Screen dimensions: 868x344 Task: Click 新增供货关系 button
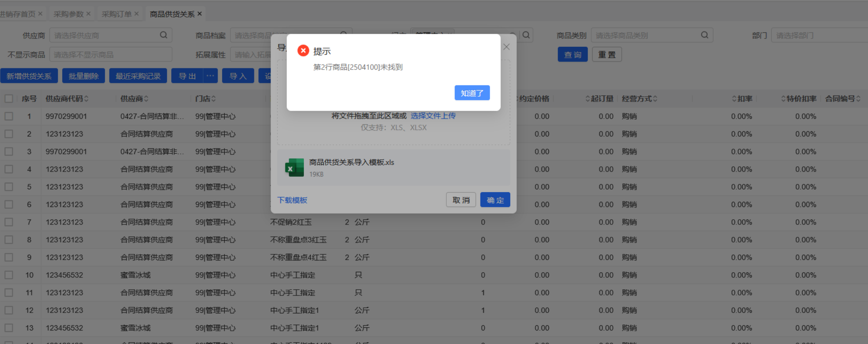(x=29, y=76)
